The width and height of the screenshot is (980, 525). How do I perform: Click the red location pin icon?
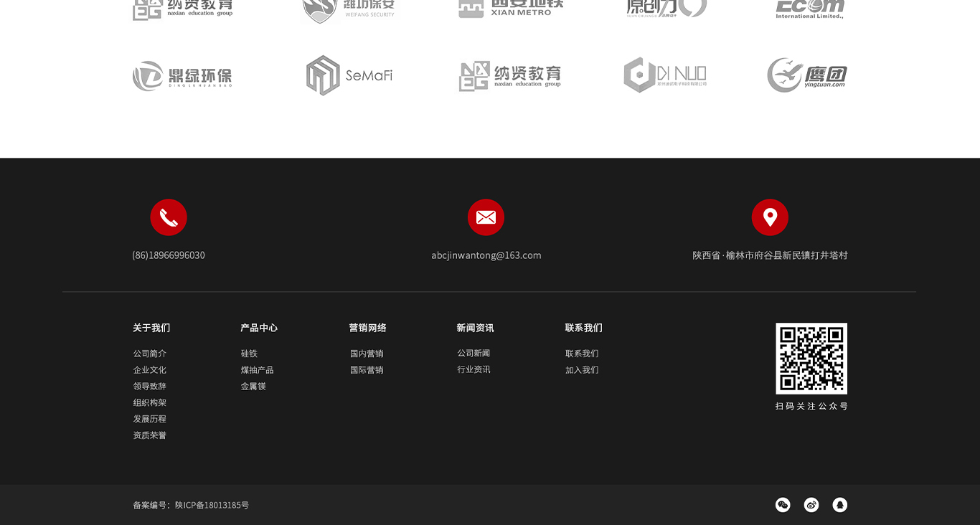coord(770,217)
